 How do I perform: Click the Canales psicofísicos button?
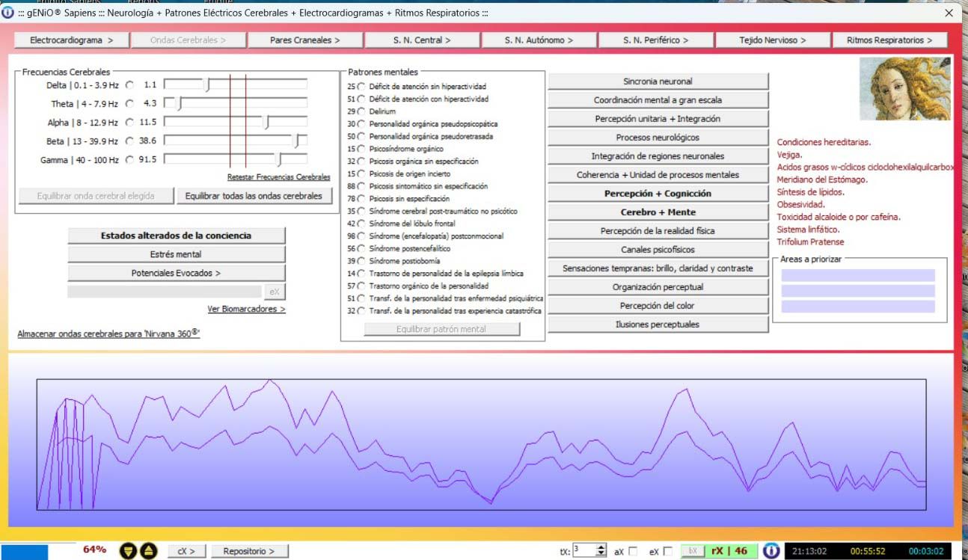coord(658,250)
